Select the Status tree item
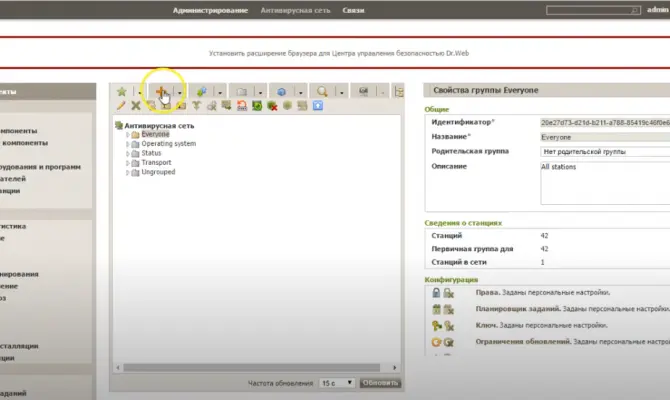 click(151, 153)
